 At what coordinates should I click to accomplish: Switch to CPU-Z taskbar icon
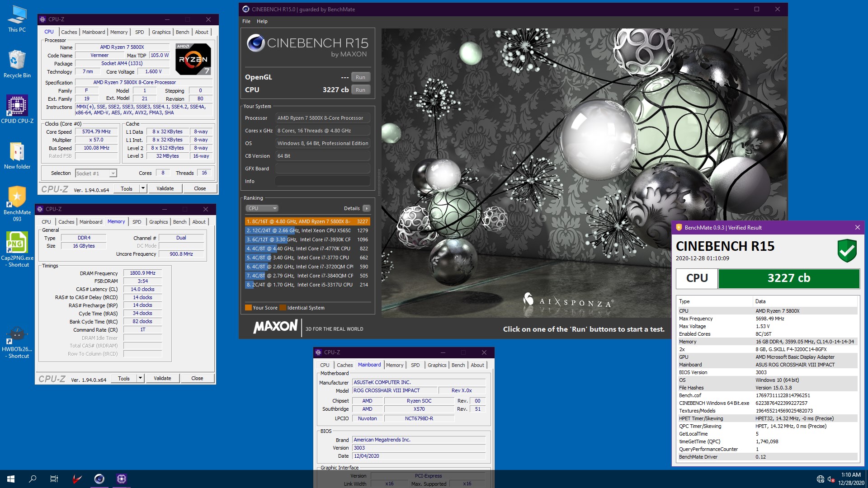(122, 479)
